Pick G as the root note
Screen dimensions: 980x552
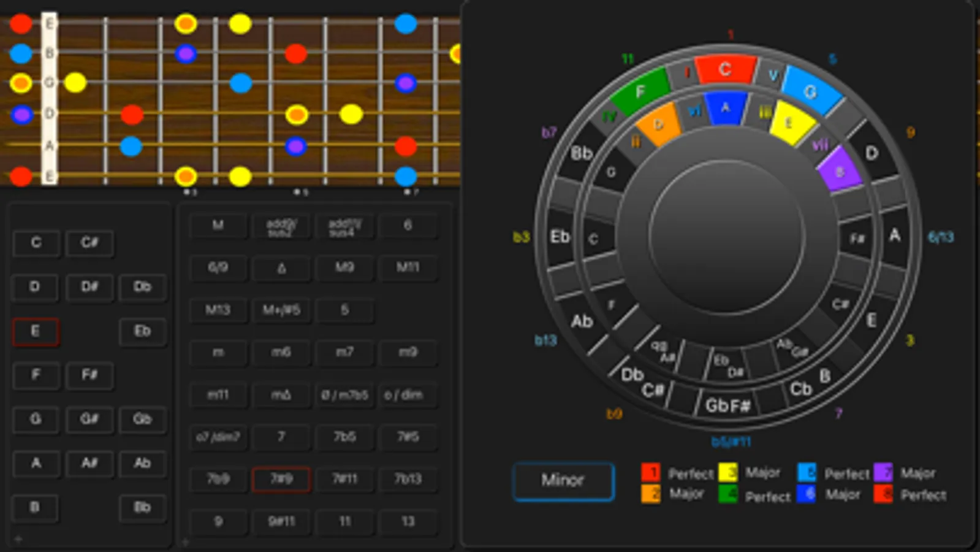pyautogui.click(x=36, y=420)
